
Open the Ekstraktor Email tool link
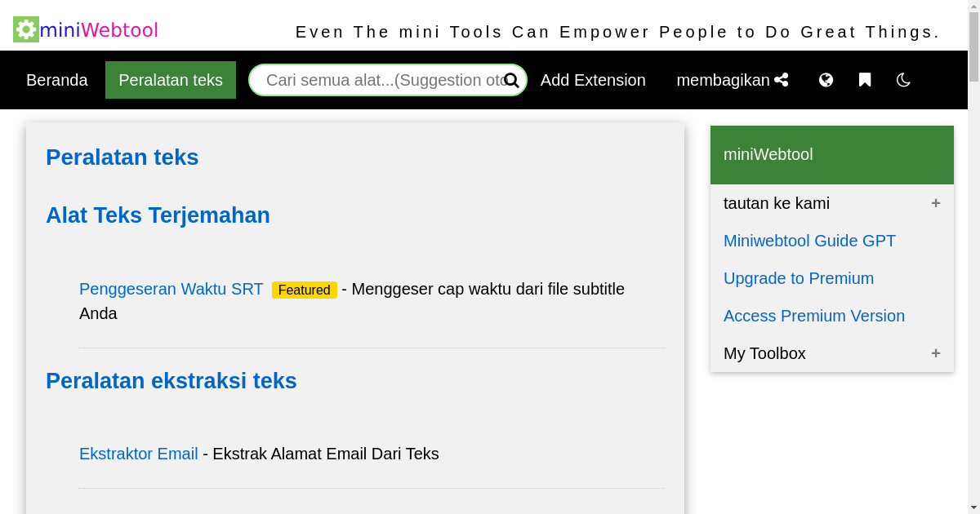pyautogui.click(x=139, y=454)
